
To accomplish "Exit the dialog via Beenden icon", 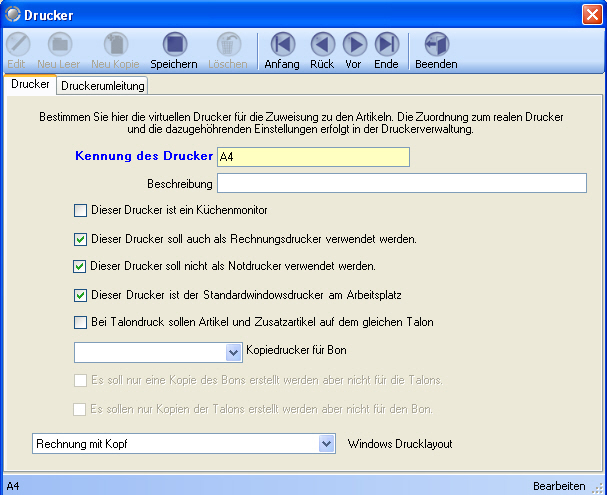I will coord(436,45).
